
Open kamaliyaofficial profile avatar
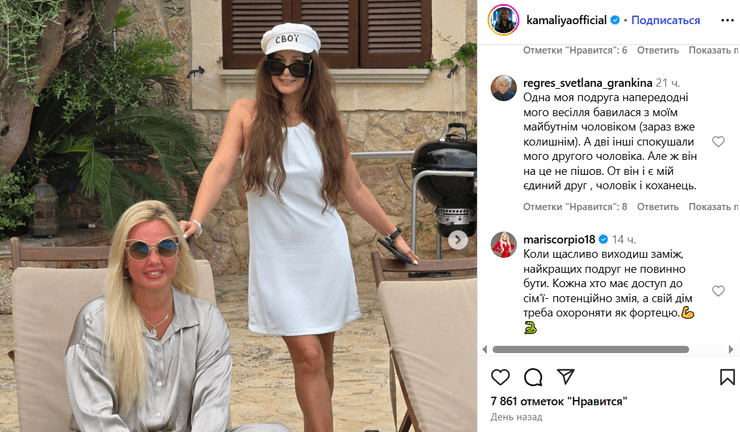coord(503,20)
